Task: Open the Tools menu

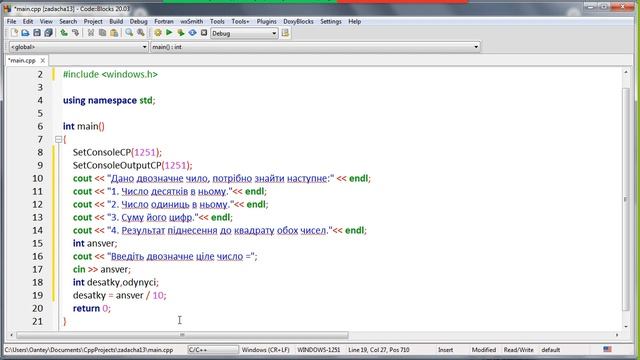Action: [x=217, y=21]
